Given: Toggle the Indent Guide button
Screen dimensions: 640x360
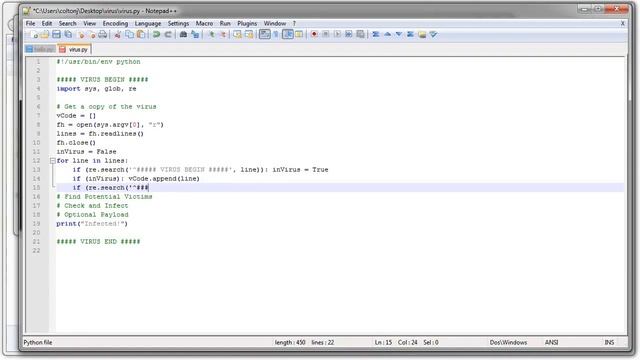Looking at the screenshot, I should coord(287,35).
